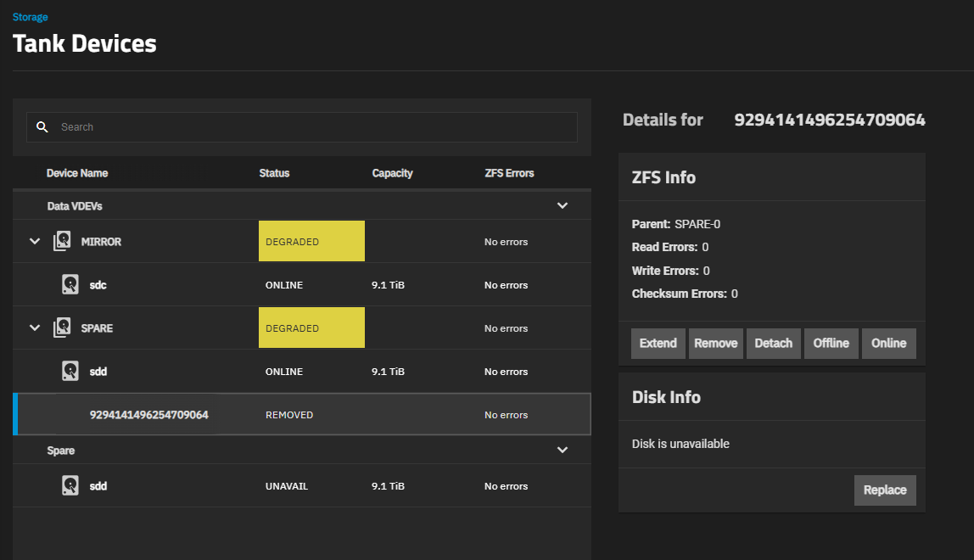Click Replace in Disk Info

point(884,490)
